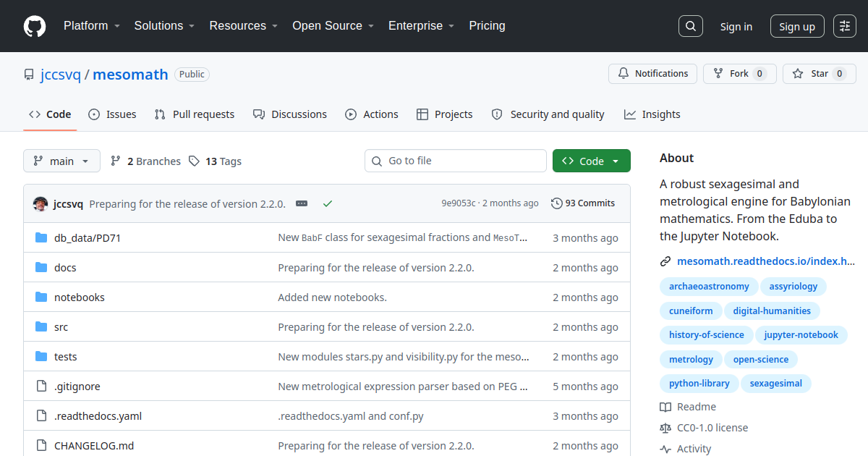
Task: Select the sexagesimal topic tag
Action: (776, 383)
